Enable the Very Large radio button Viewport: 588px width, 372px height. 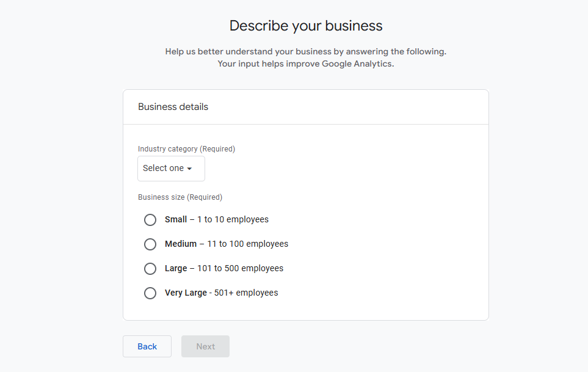[x=150, y=293]
